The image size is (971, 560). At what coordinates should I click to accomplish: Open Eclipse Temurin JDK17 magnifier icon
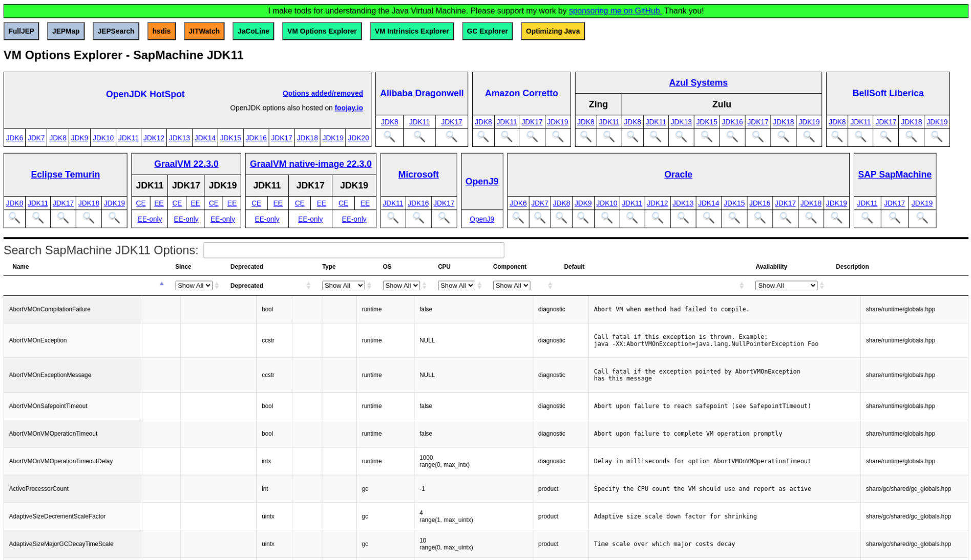tap(63, 218)
